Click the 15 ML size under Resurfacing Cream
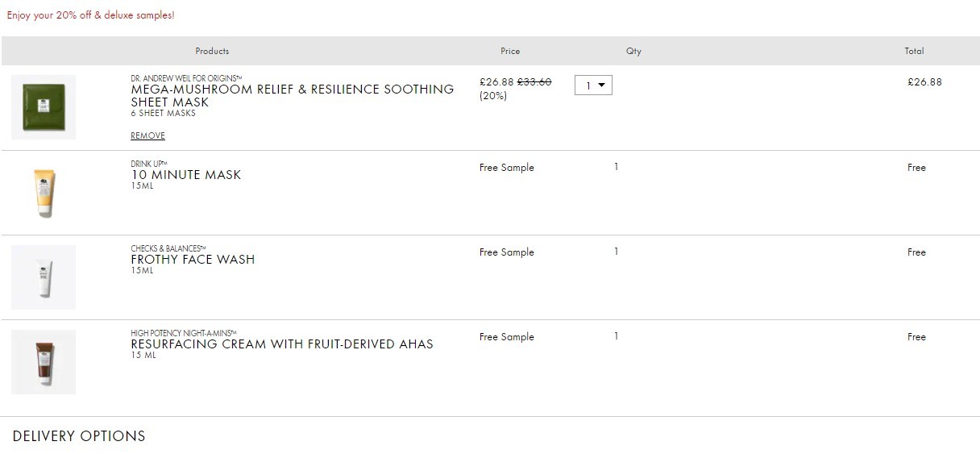 point(143,356)
